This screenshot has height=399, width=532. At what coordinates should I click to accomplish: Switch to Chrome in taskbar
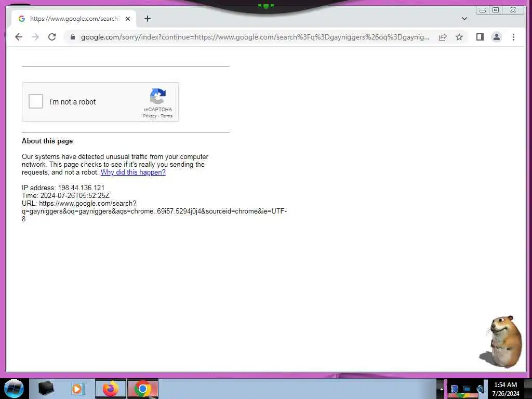point(142,389)
